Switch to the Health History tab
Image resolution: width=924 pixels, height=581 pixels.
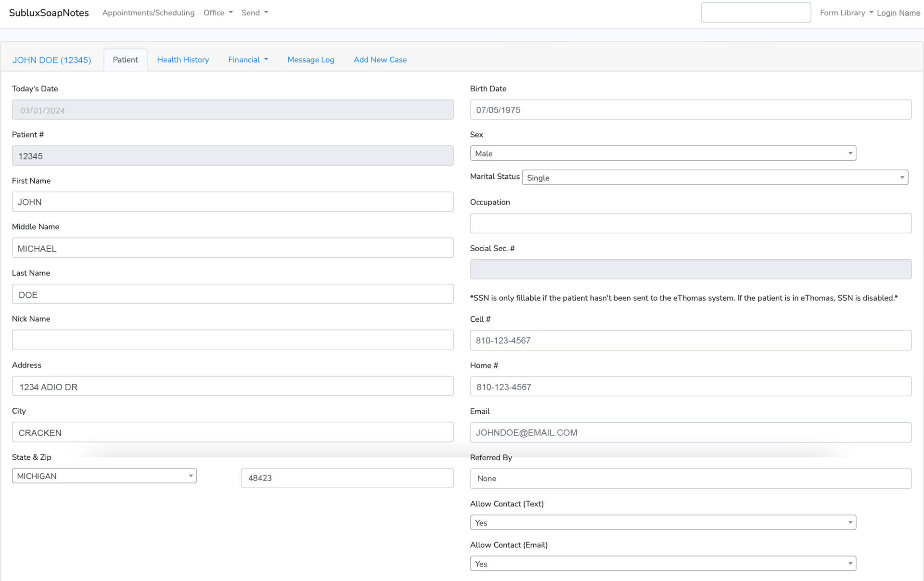tap(183, 60)
